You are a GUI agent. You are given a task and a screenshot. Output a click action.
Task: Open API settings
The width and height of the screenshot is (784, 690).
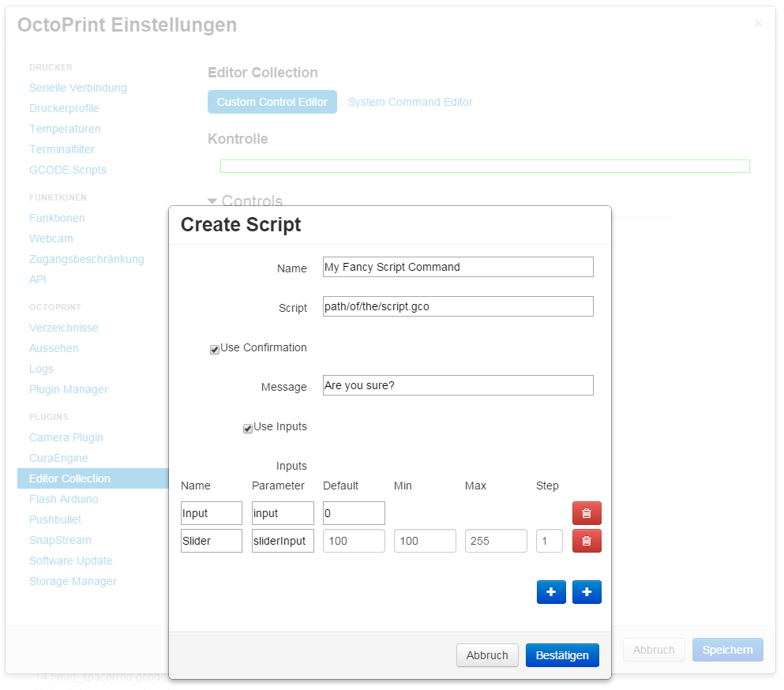[37, 279]
